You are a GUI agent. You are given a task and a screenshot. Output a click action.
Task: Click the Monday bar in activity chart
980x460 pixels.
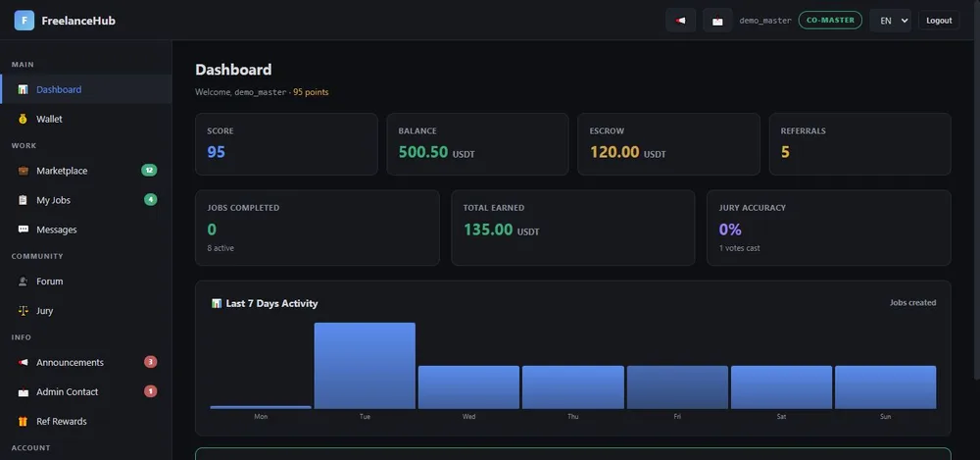pos(261,407)
